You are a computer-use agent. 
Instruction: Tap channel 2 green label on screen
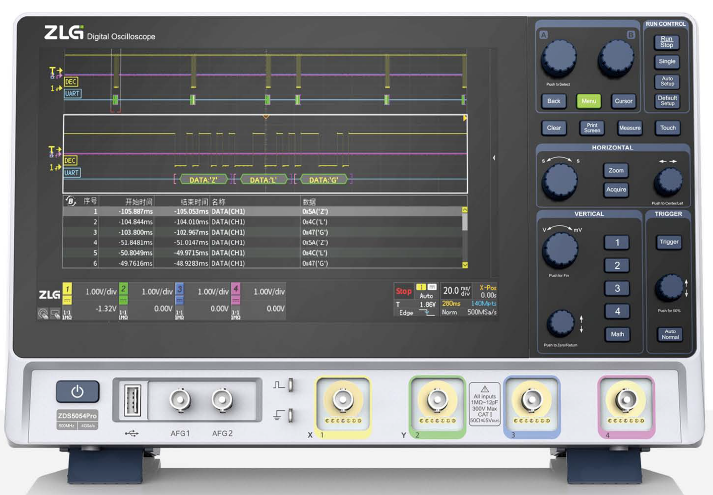123,291
